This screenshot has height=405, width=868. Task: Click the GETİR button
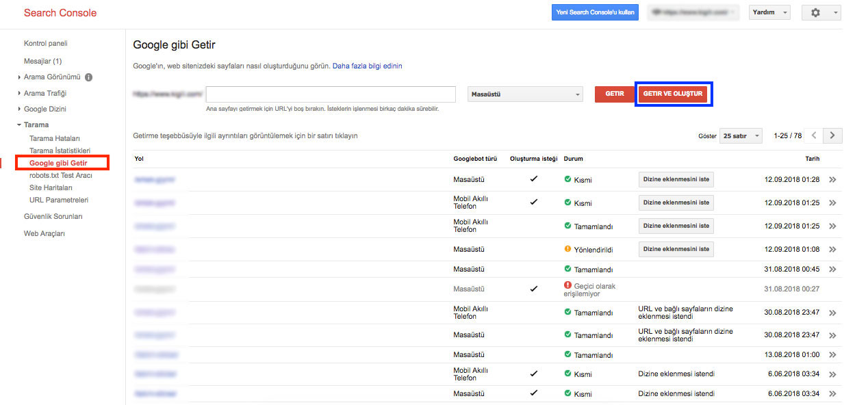(615, 94)
